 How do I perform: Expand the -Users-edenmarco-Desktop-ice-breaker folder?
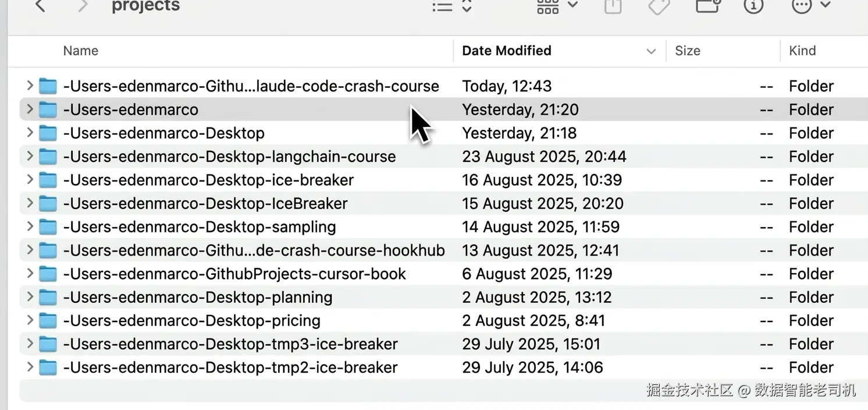click(30, 179)
